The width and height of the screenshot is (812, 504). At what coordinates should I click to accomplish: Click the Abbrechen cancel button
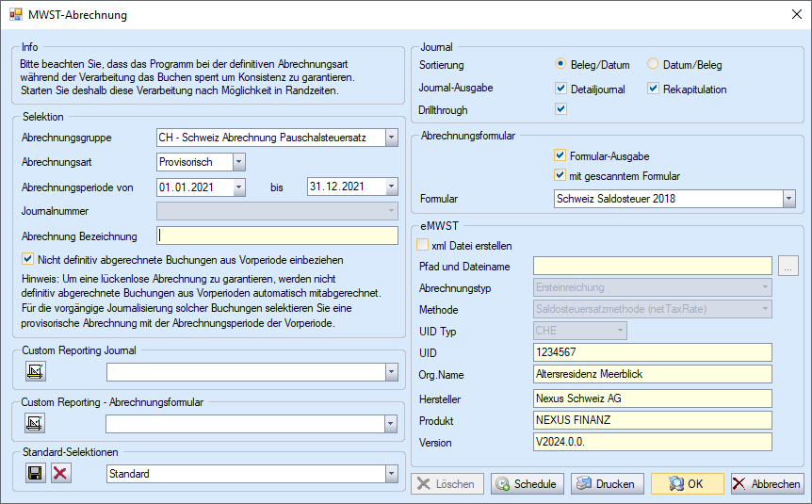coord(767,484)
